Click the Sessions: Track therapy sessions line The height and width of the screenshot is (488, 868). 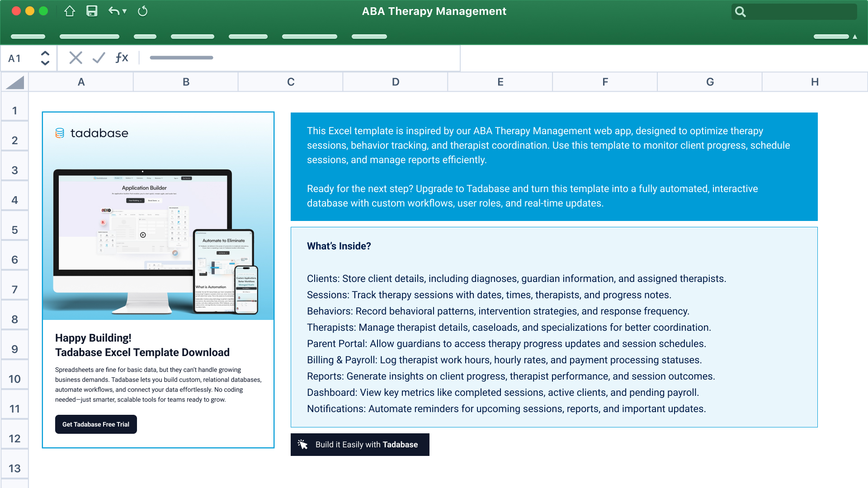(x=489, y=295)
